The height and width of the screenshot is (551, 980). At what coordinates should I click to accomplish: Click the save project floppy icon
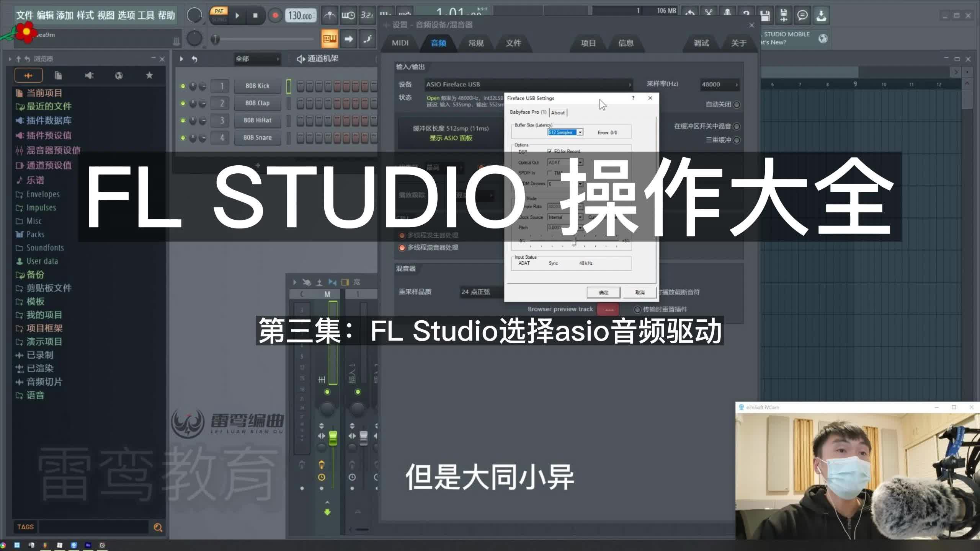765,15
